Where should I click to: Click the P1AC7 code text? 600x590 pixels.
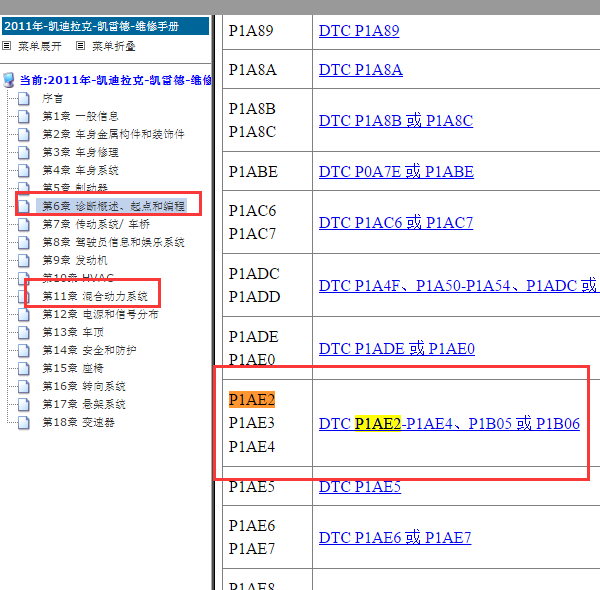pos(252,234)
